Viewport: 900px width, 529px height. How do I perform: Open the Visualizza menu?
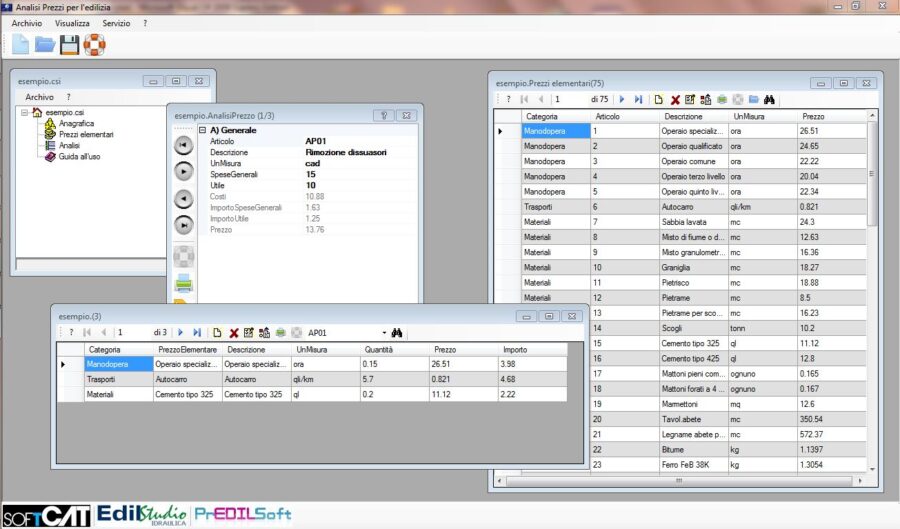[72, 22]
